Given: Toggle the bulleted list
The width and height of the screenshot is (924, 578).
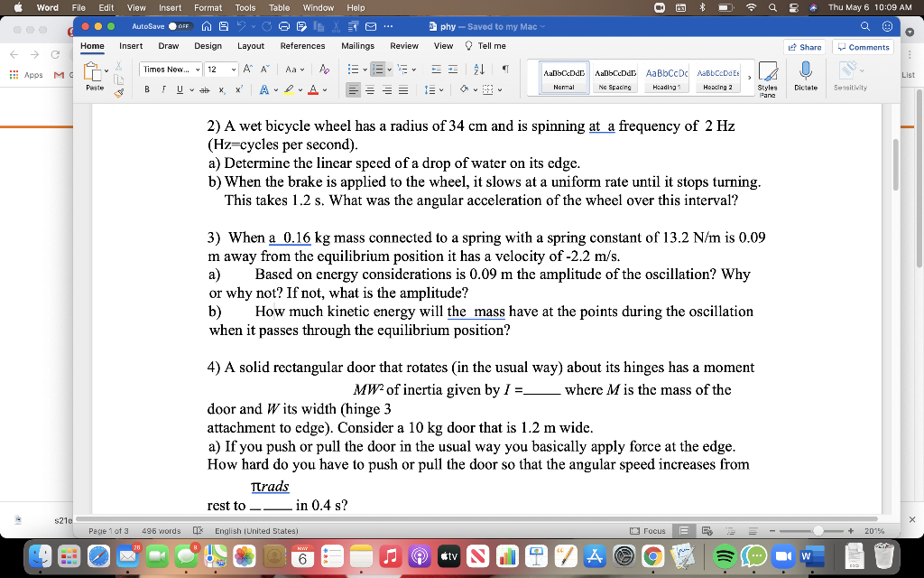Looking at the screenshot, I should 354,70.
